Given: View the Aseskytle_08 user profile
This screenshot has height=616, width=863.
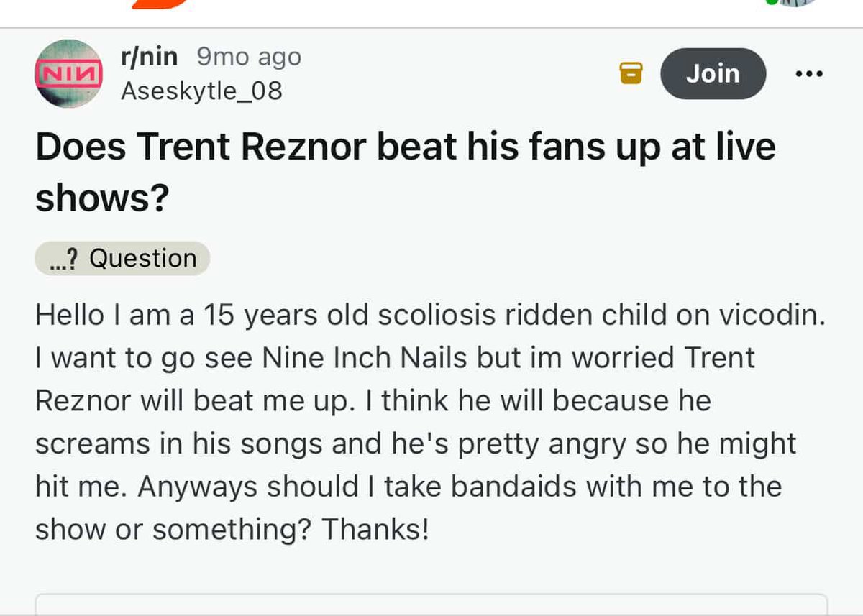Looking at the screenshot, I should click(201, 91).
